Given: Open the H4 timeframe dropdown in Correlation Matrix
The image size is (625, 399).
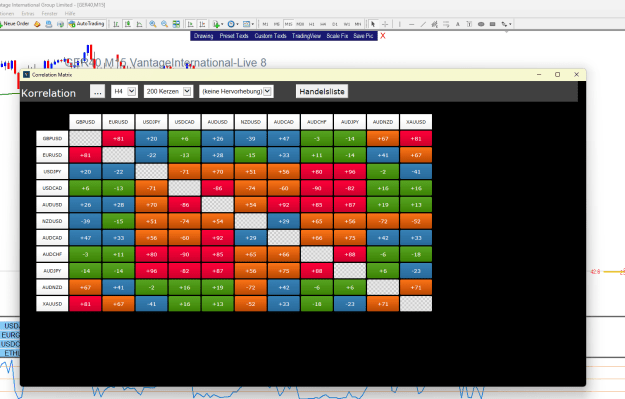Looking at the screenshot, I should point(124,92).
